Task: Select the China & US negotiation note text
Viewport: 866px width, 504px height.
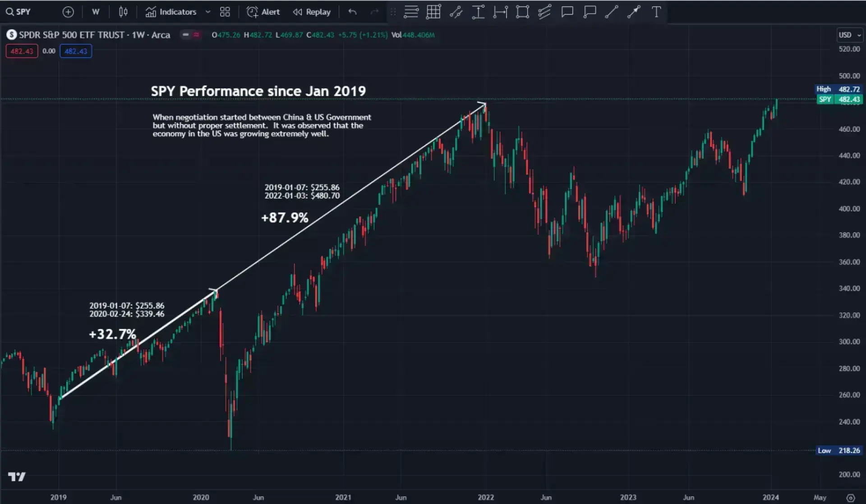Action: [262, 125]
